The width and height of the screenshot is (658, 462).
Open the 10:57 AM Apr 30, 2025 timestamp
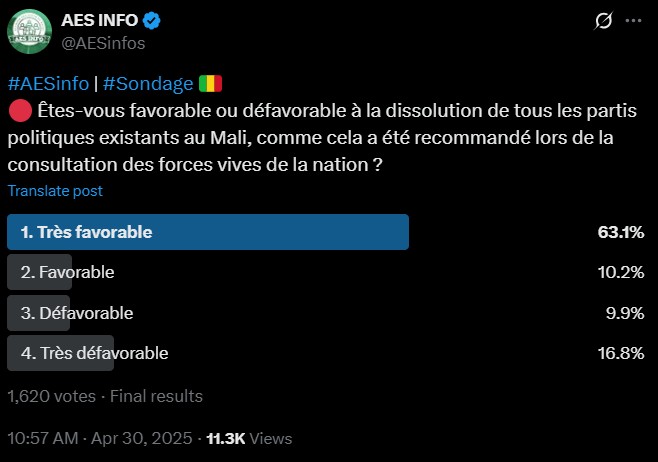[100, 439]
